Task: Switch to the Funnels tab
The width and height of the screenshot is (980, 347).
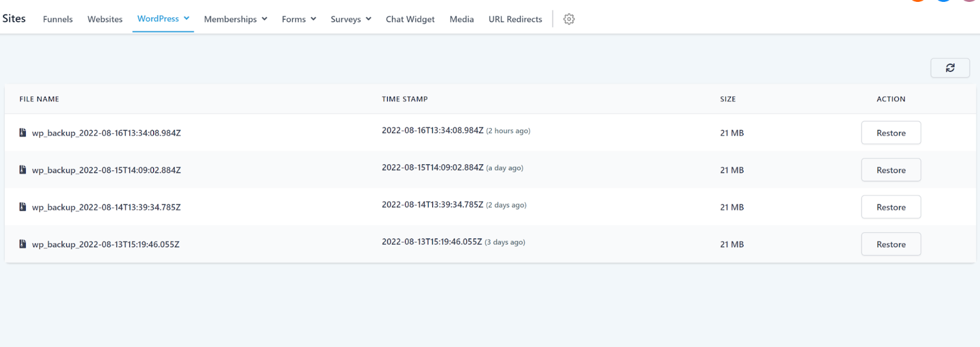Action: pos(58,19)
